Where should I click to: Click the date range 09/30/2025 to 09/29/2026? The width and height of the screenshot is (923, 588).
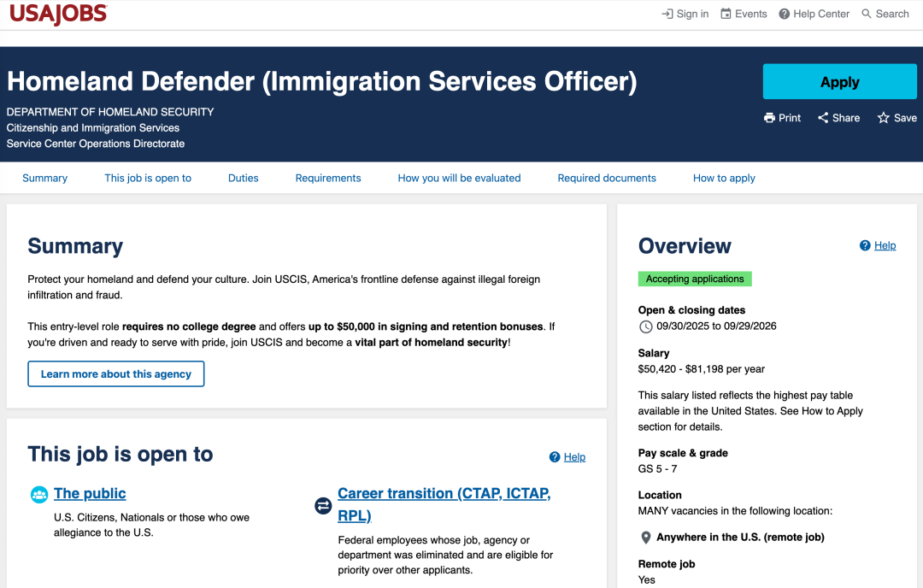716,326
